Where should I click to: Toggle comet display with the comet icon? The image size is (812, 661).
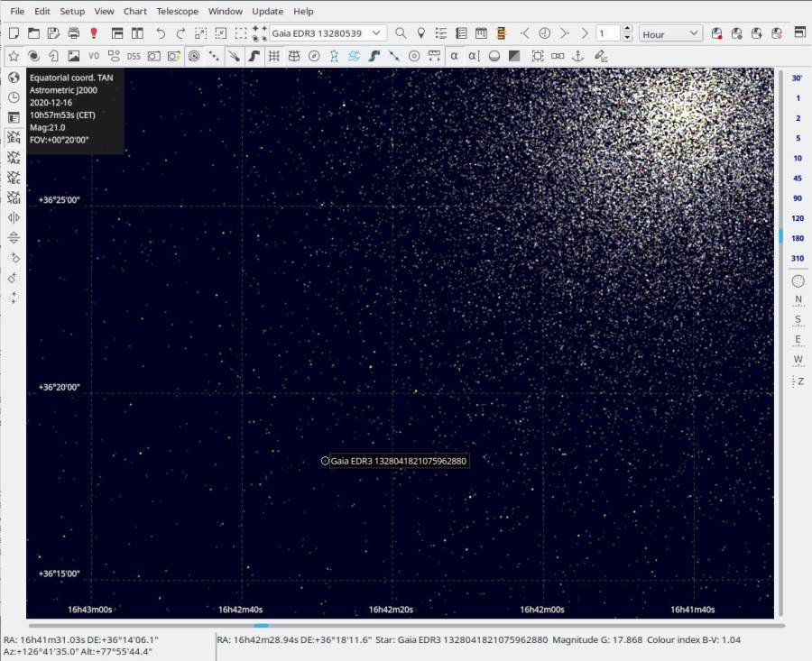click(234, 56)
